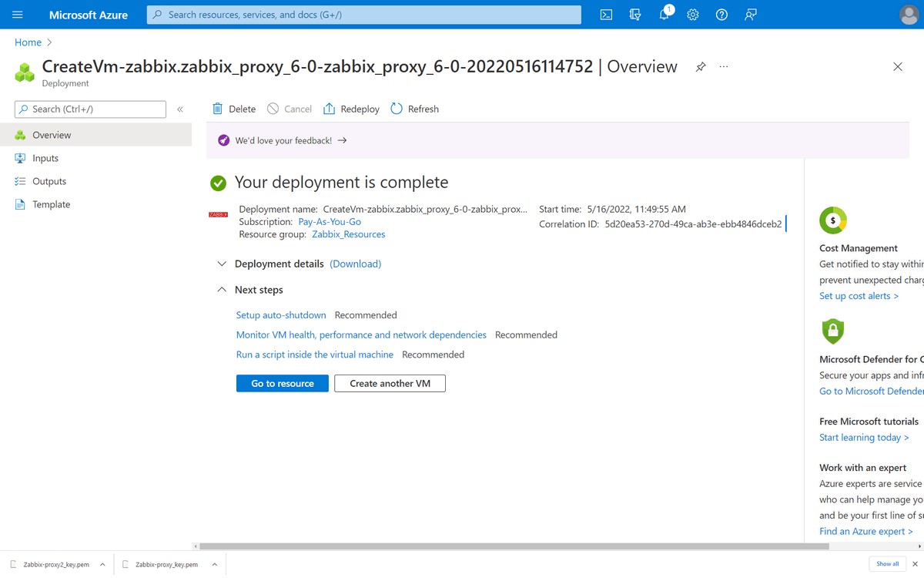Click the Create another VM button
This screenshot has height=578, width=924.
(390, 384)
